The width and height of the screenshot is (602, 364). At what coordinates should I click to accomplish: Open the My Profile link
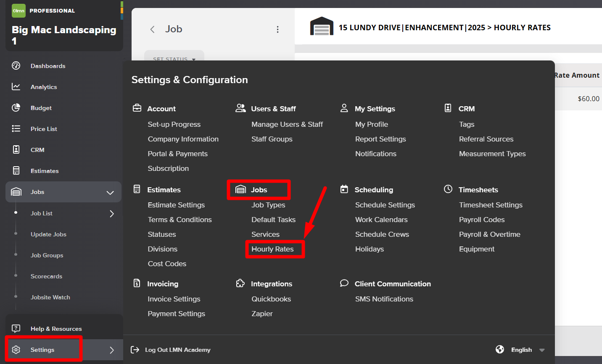click(372, 124)
